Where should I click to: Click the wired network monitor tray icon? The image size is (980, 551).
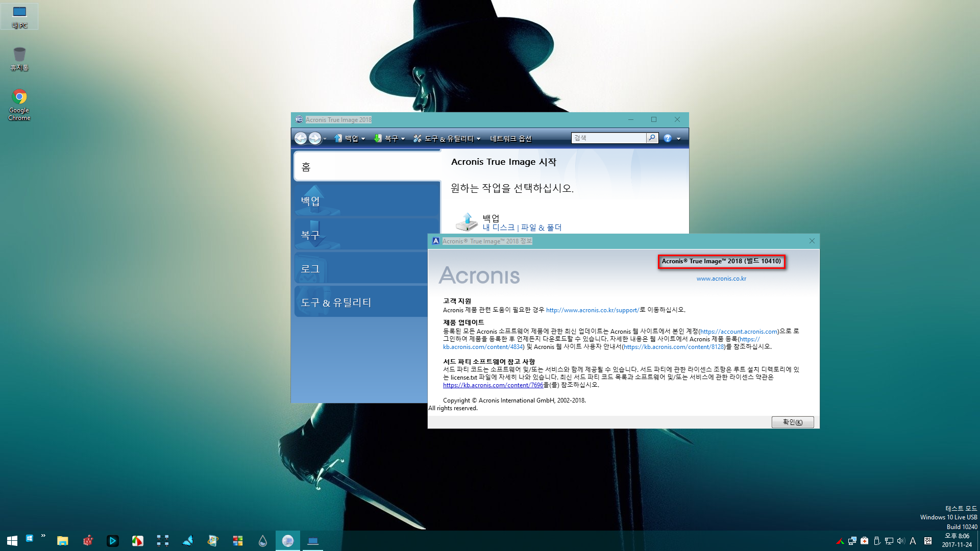point(889,541)
